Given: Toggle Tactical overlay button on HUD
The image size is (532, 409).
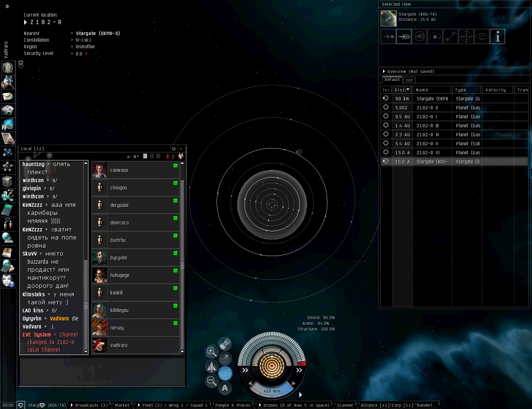Looking at the screenshot, I should [x=225, y=373].
